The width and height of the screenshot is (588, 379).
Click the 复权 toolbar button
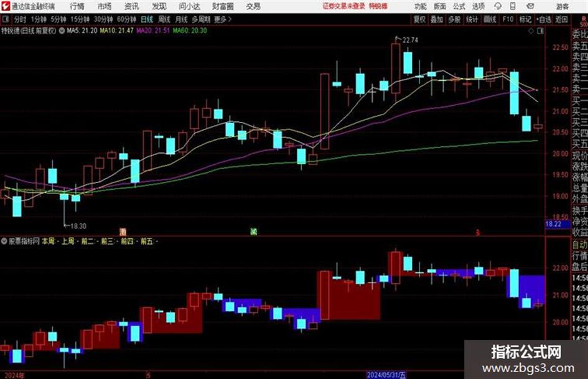[419, 19]
